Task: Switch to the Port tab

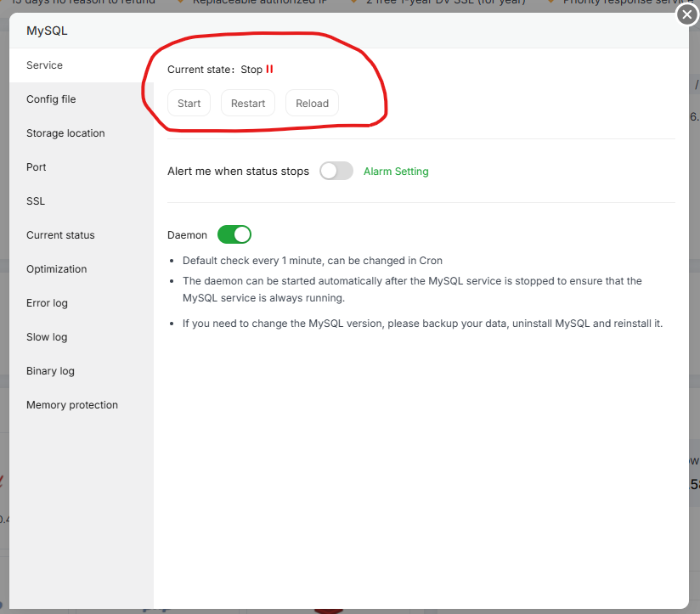Action: [82, 167]
